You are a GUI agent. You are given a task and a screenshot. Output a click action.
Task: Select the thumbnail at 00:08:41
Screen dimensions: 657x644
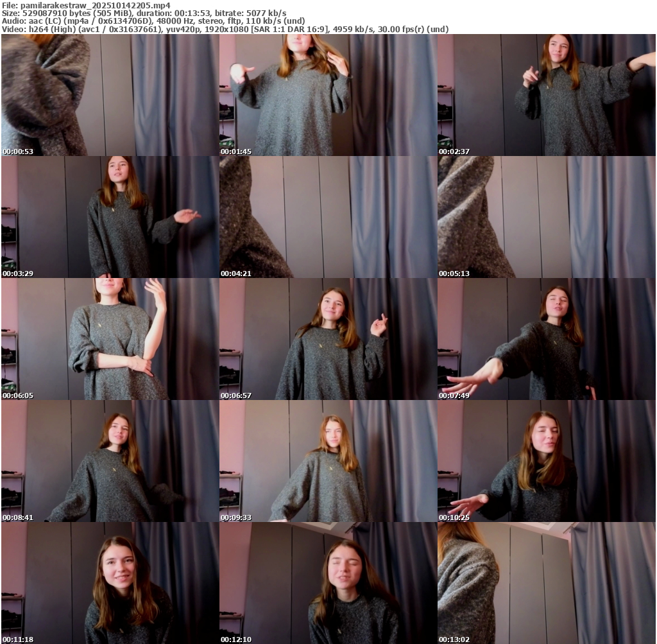110,461
